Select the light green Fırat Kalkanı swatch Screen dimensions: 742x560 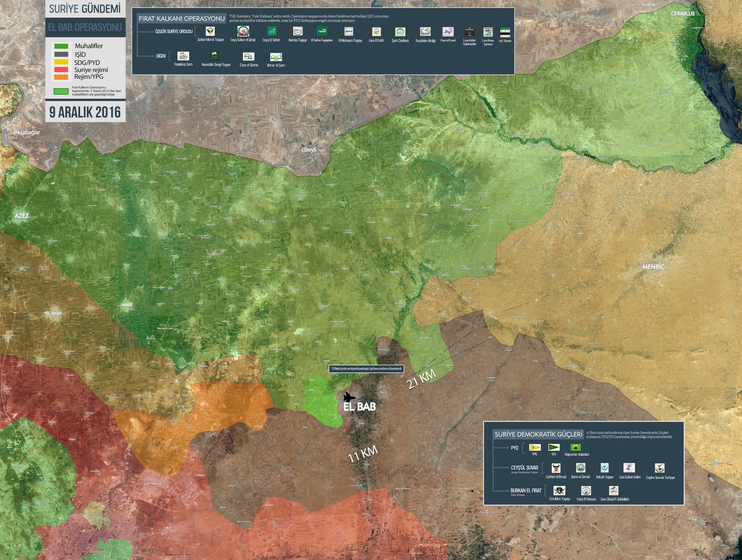coord(61,91)
